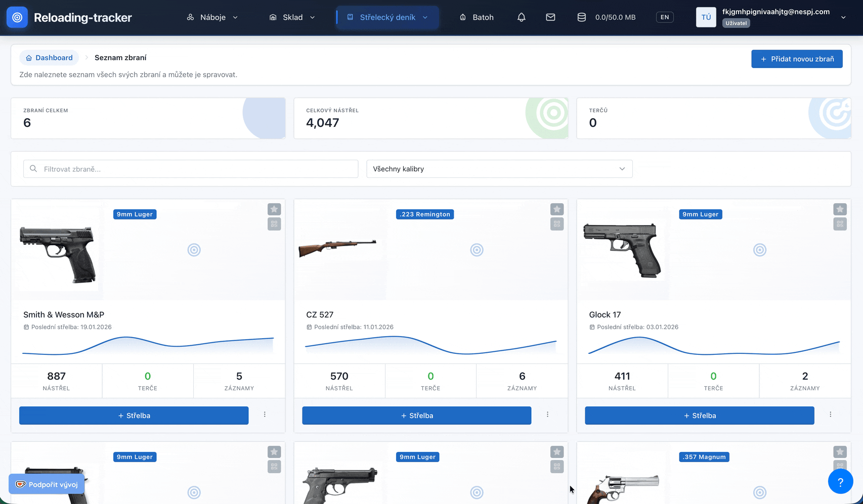This screenshot has width=863, height=504.
Task: Expand the Náboje menu dropdown
Action: 212,17
